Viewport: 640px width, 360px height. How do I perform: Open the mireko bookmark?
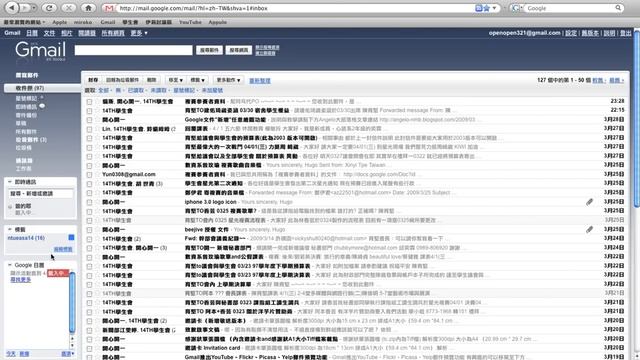[x=83, y=22]
